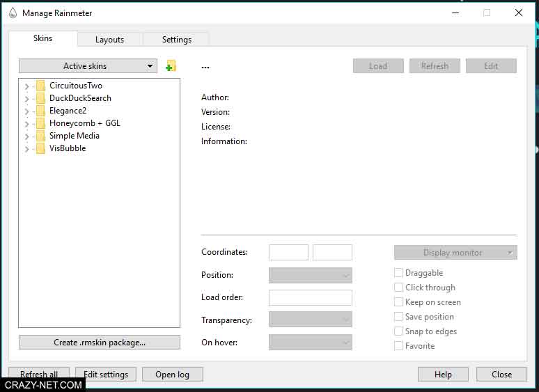
Task: Expand the Simple Media tree node
Action: tap(27, 136)
